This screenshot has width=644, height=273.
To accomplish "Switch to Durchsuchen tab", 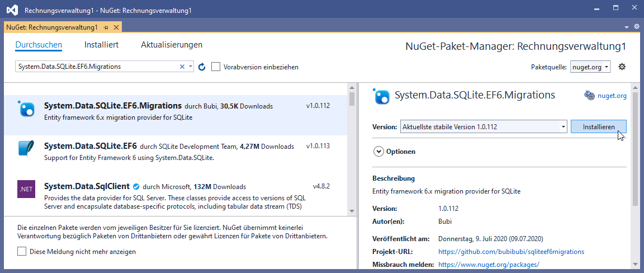I will click(39, 45).
